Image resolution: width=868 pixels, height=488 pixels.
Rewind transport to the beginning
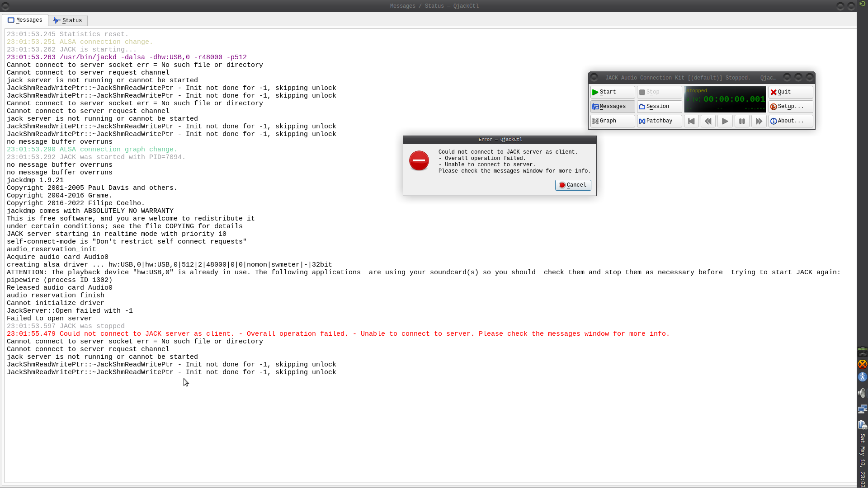coord(691,121)
